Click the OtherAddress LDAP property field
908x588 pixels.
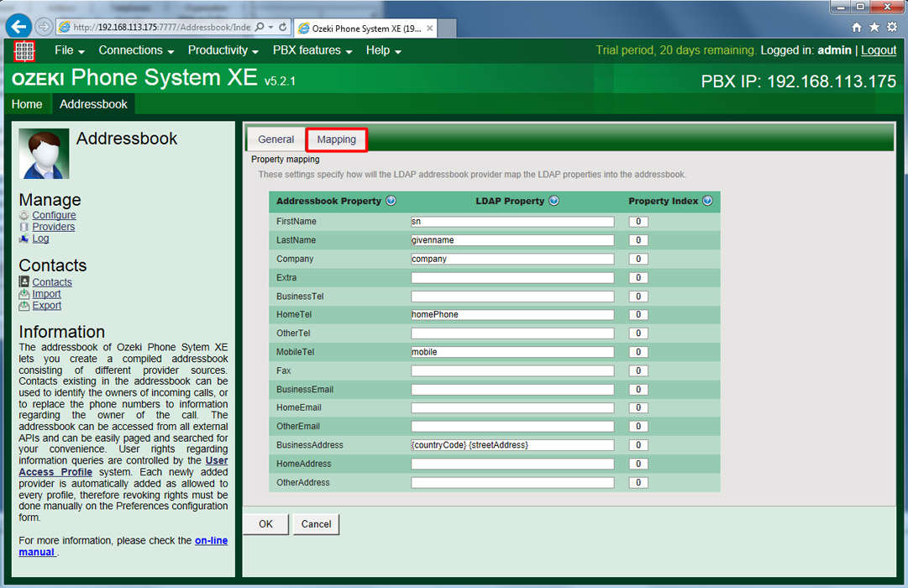tap(512, 482)
